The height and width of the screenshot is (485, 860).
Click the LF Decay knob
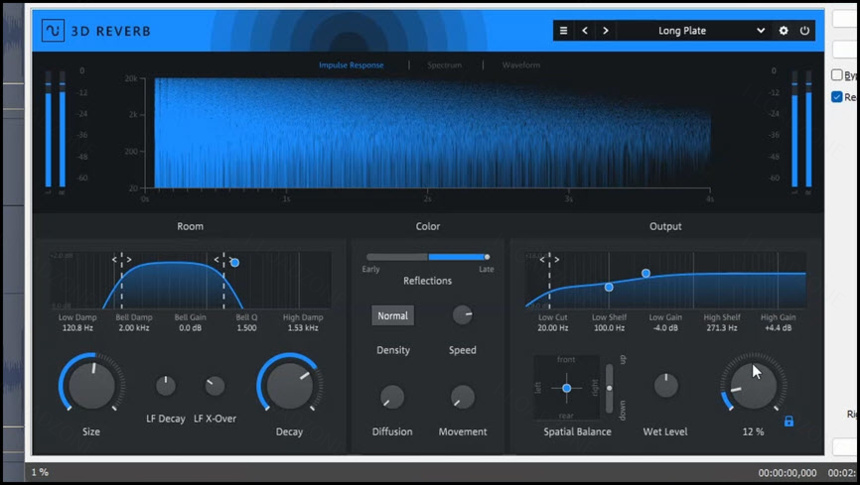166,386
